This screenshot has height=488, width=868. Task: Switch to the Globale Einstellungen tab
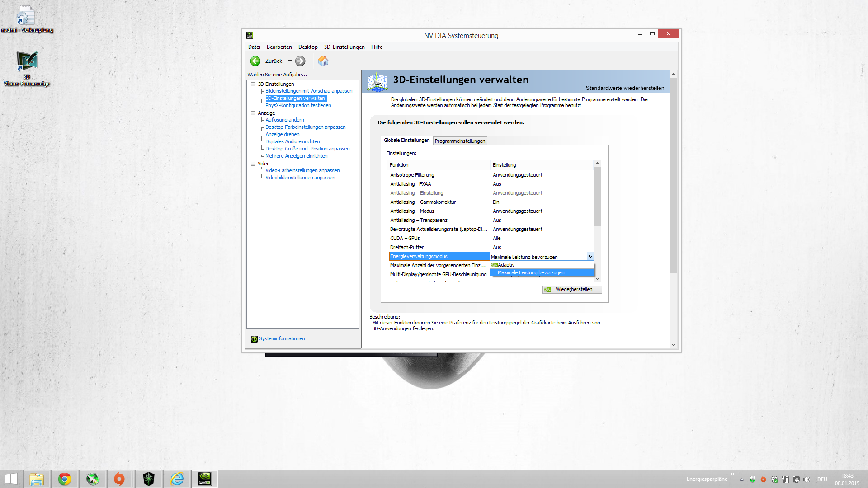tap(407, 140)
